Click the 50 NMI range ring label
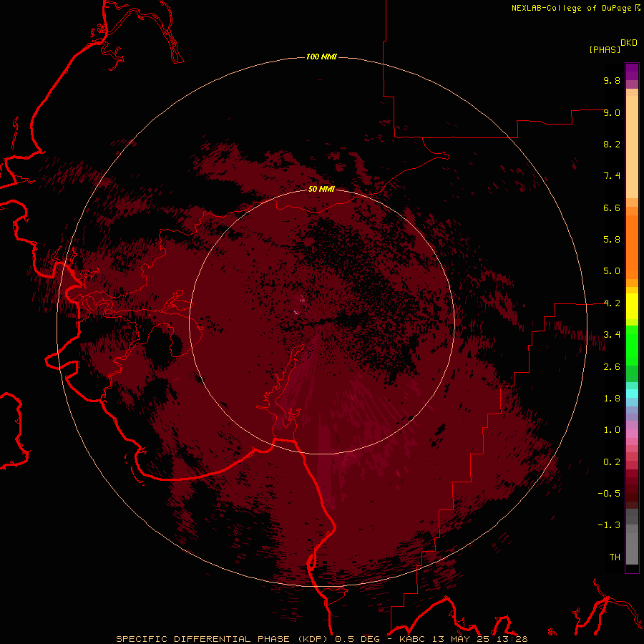Screen dimensions: 644x644 (321, 189)
